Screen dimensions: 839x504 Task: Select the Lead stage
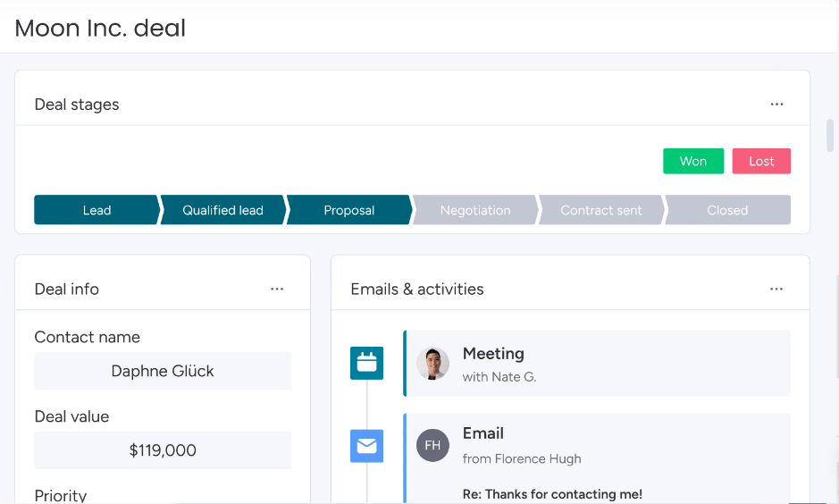(96, 210)
